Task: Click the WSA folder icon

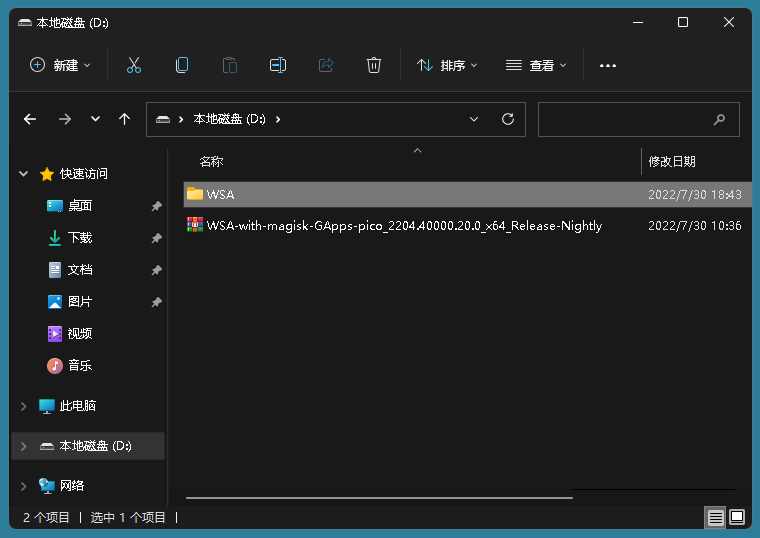Action: [x=195, y=194]
